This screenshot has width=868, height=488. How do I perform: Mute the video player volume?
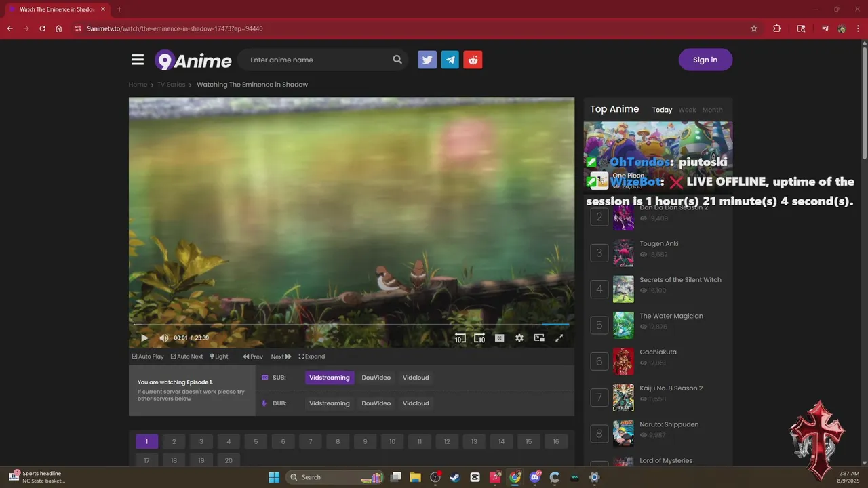(x=163, y=338)
